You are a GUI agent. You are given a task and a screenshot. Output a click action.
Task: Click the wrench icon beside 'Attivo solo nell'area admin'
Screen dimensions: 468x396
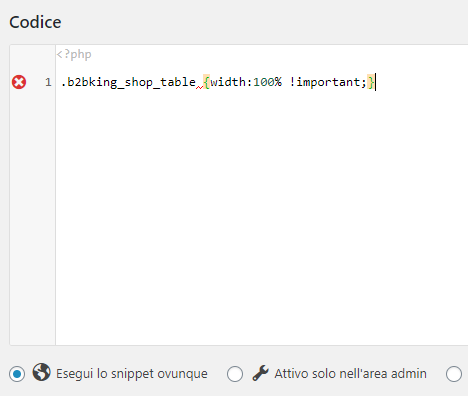click(260, 373)
